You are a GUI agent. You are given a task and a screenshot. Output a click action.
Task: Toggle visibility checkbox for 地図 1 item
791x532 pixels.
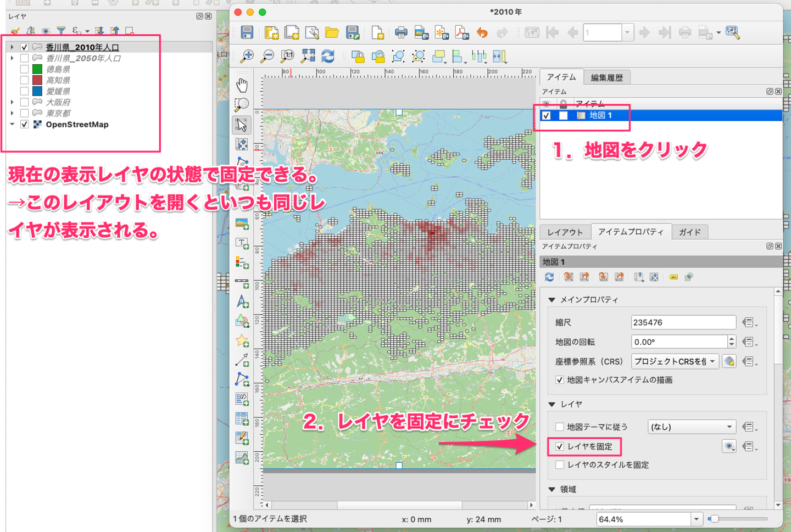point(546,115)
